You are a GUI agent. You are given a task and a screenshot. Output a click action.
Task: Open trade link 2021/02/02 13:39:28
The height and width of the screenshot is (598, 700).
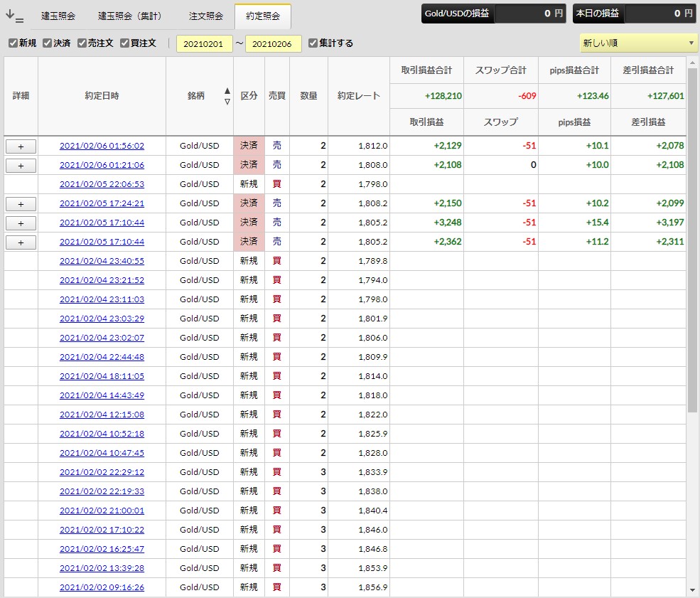pyautogui.click(x=102, y=568)
